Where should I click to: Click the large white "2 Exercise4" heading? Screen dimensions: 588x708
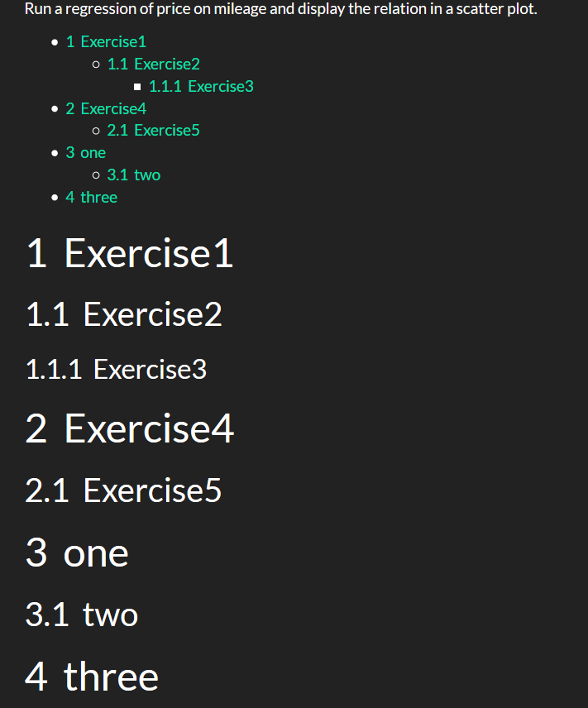130,428
